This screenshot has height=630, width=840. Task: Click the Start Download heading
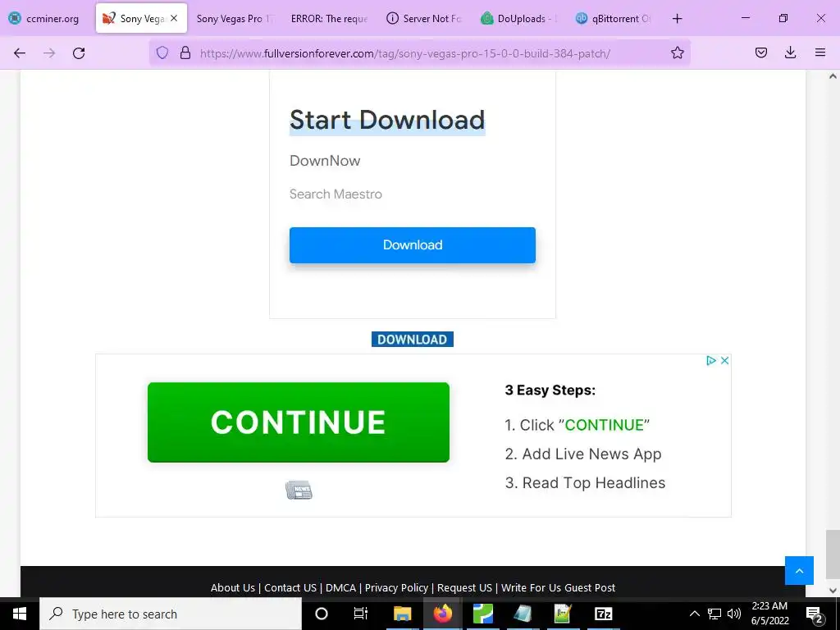click(x=387, y=120)
